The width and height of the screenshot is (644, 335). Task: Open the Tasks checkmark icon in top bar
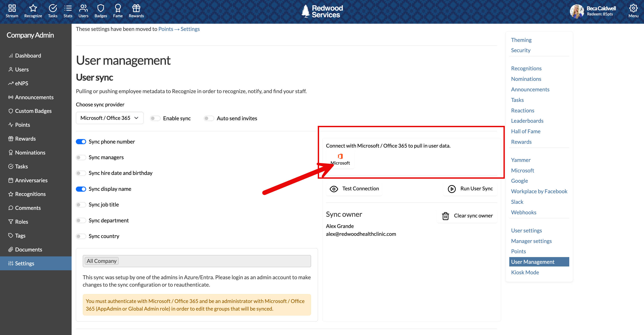click(53, 8)
